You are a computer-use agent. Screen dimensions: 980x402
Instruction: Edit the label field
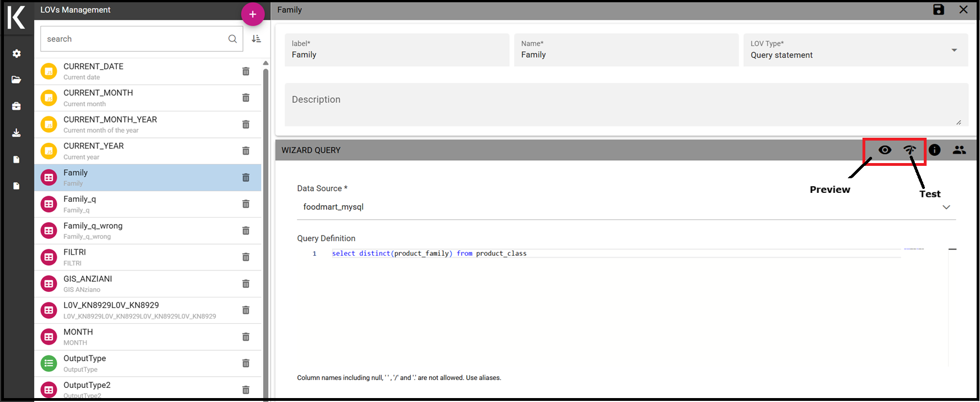[397, 50]
